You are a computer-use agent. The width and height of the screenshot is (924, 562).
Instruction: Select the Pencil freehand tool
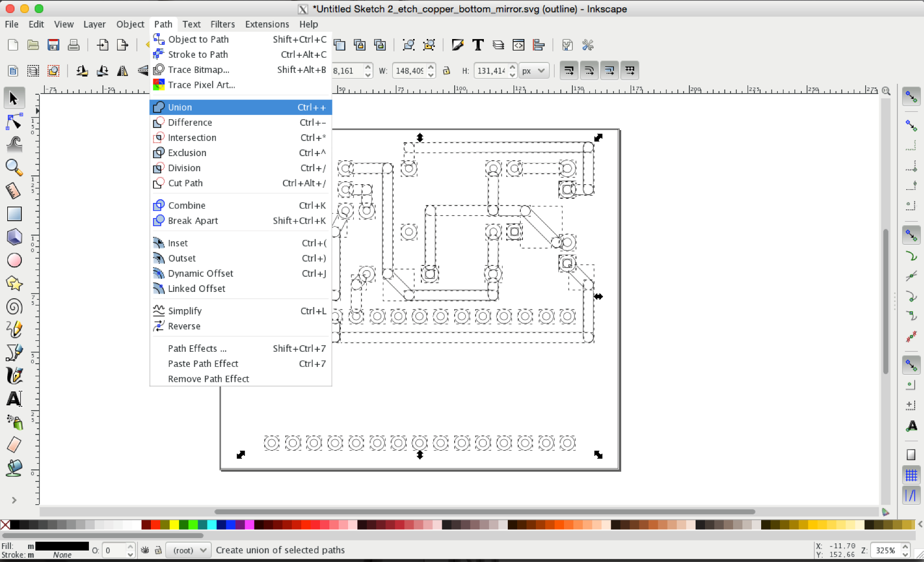[14, 329]
